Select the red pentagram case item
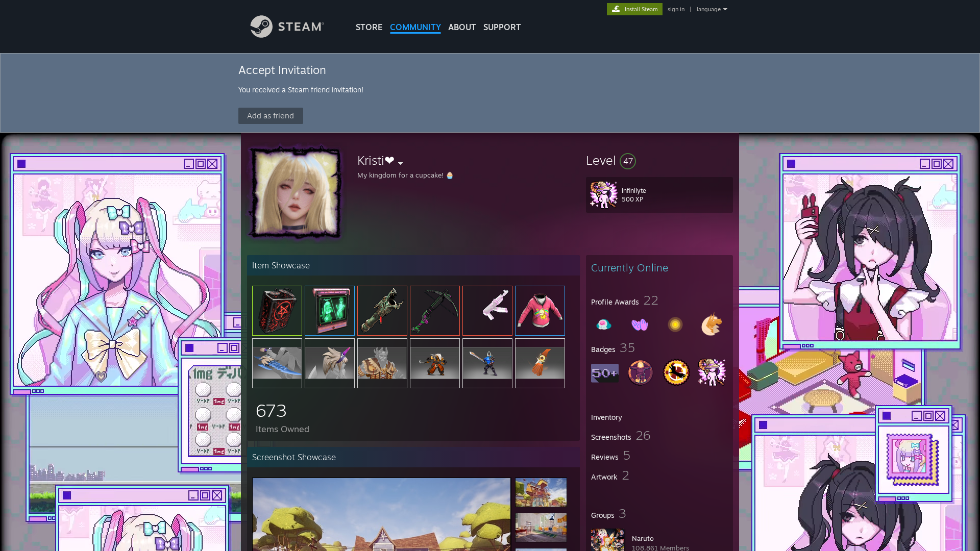The width and height of the screenshot is (980, 551). click(x=277, y=311)
